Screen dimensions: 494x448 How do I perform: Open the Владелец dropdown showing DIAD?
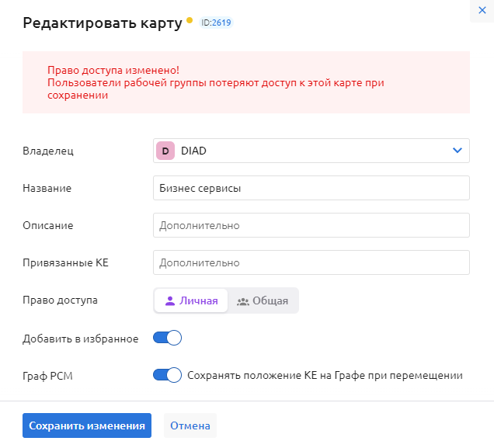[x=311, y=151]
